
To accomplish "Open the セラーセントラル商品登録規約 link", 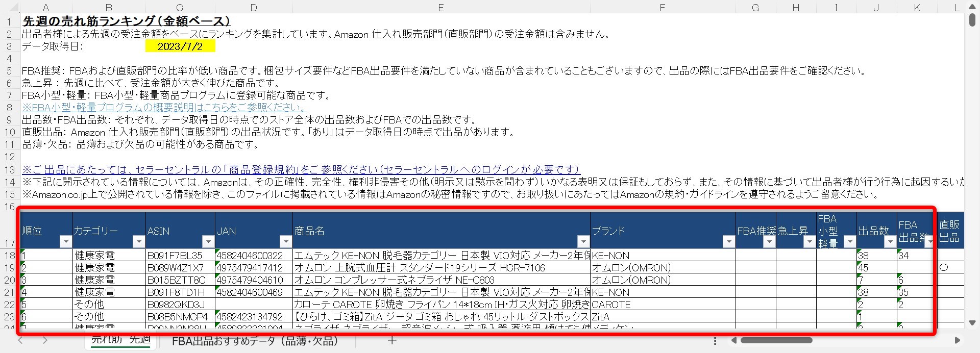I will [301, 170].
